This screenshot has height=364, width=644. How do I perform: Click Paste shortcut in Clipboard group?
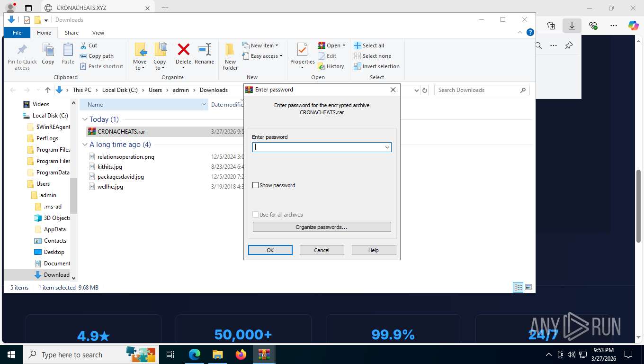point(101,66)
